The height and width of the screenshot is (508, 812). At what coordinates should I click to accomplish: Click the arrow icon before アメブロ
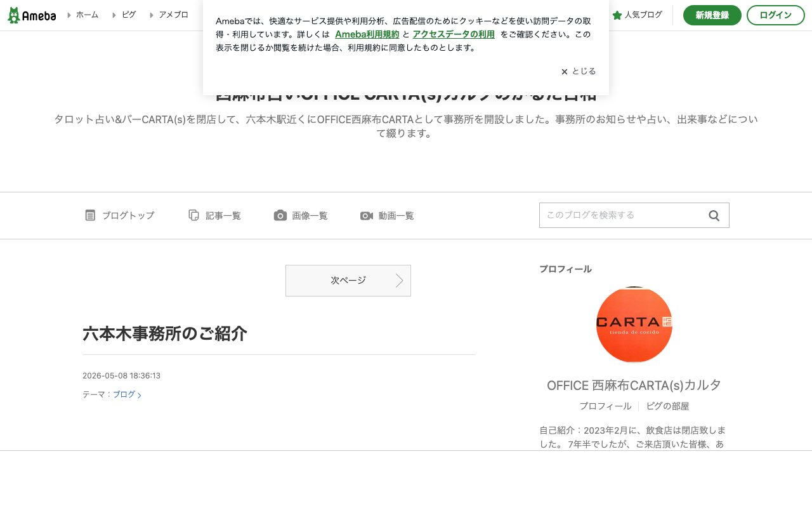coord(152,15)
